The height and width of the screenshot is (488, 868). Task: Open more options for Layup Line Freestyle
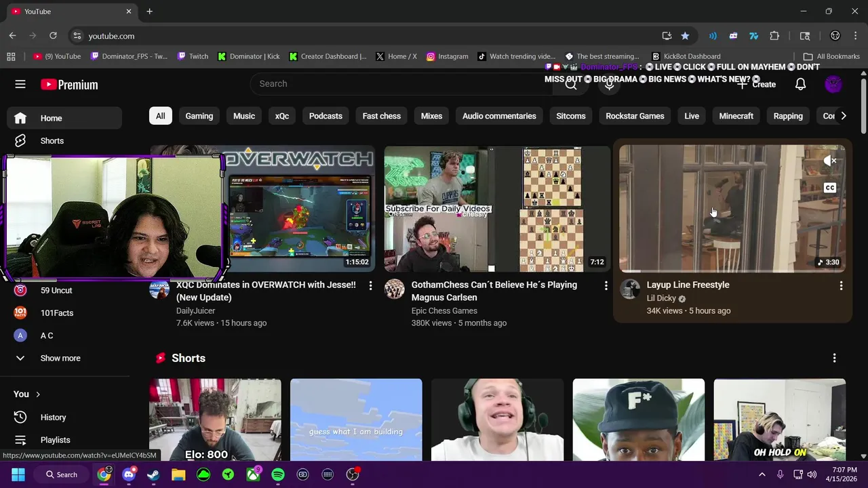coord(841,286)
